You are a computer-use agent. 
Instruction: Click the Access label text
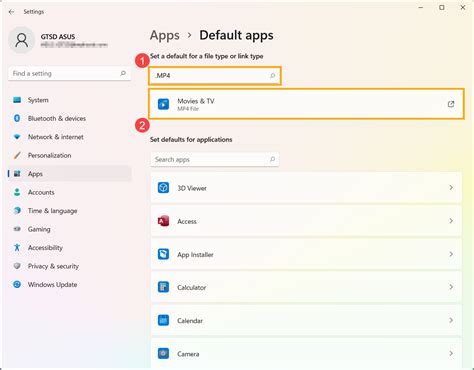[187, 221]
